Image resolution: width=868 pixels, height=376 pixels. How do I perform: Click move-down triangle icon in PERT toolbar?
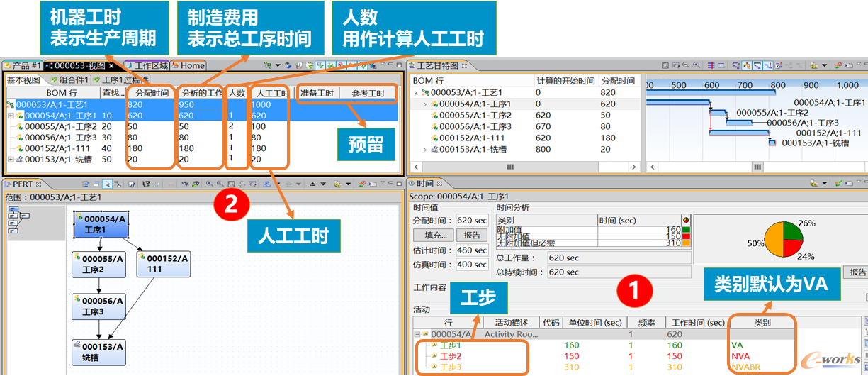pos(323,184)
